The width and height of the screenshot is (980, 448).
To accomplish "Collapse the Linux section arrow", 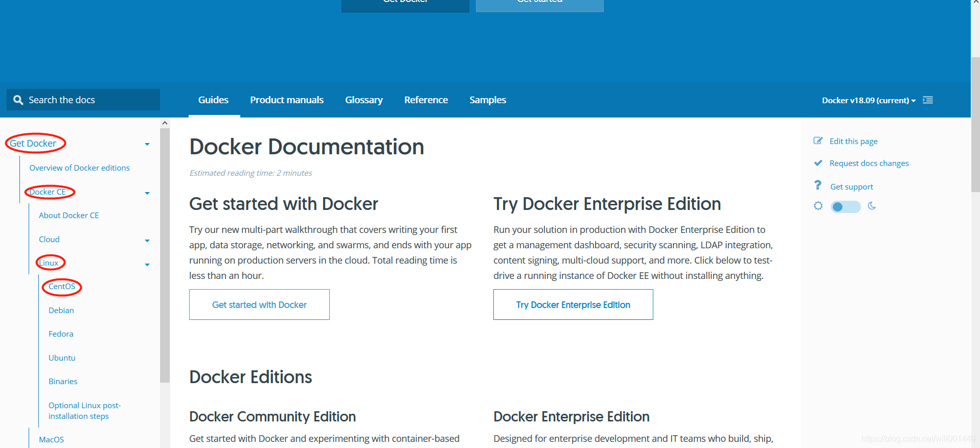I will [147, 265].
